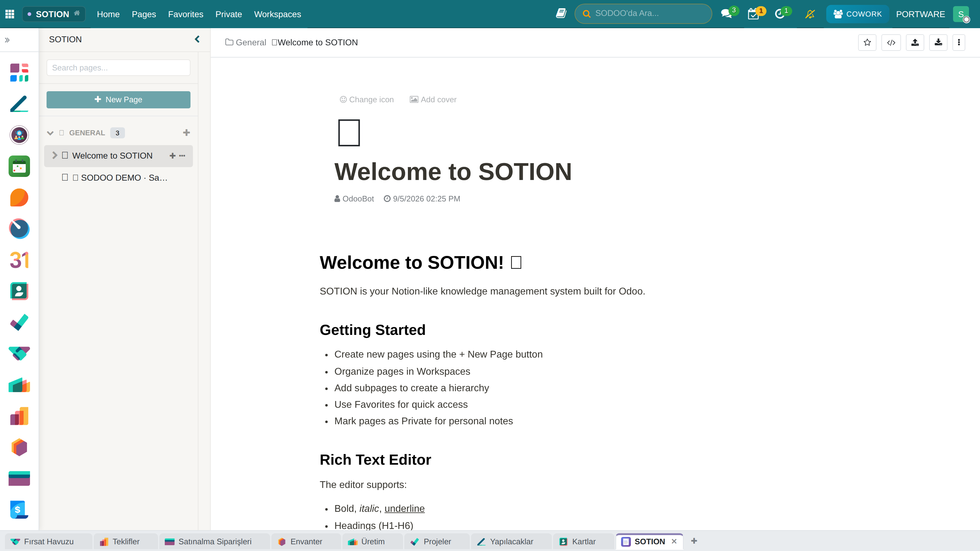Screen dimensions: 980x551
Task: Expand the left app sidebar with double chevron
Action: pyautogui.click(x=7, y=40)
